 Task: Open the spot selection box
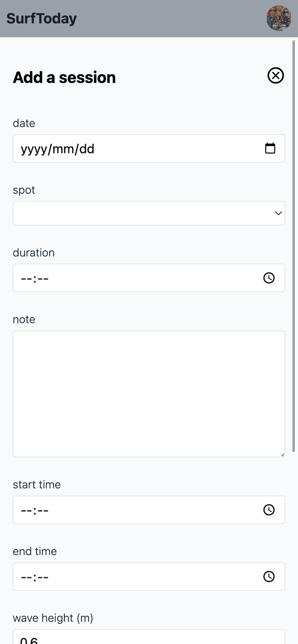pyautogui.click(x=149, y=213)
